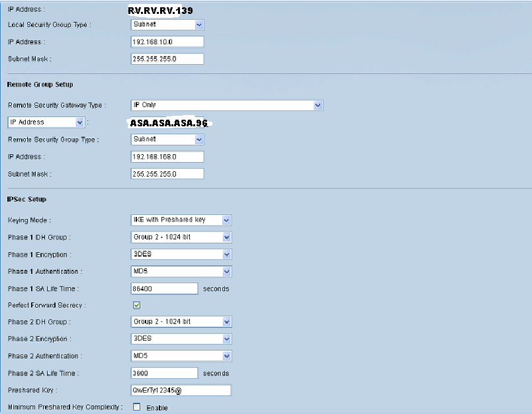The width and height of the screenshot is (532, 414).
Task: Click the Preshared Key label
Action: (32, 390)
